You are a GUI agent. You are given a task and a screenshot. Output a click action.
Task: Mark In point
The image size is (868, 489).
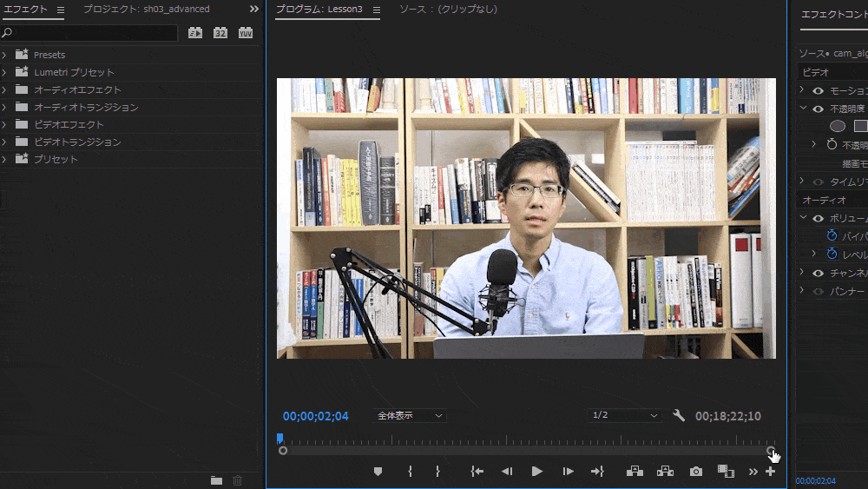(x=411, y=472)
